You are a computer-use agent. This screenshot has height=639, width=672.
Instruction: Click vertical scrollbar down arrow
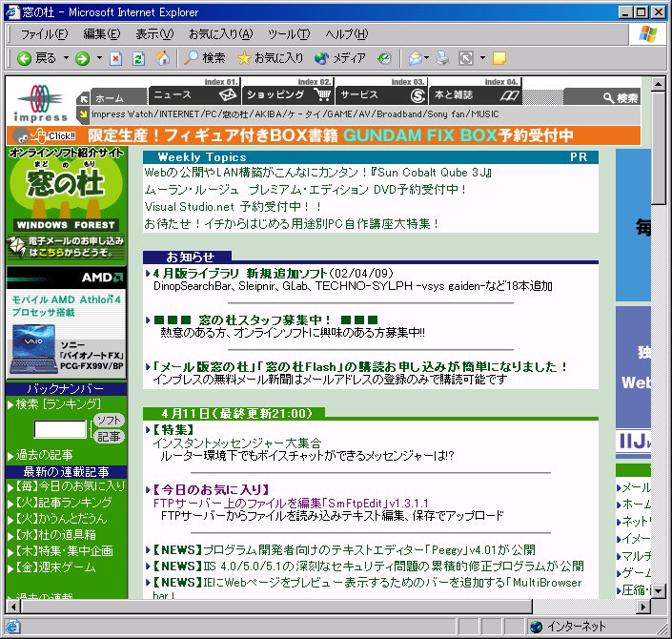tap(659, 591)
